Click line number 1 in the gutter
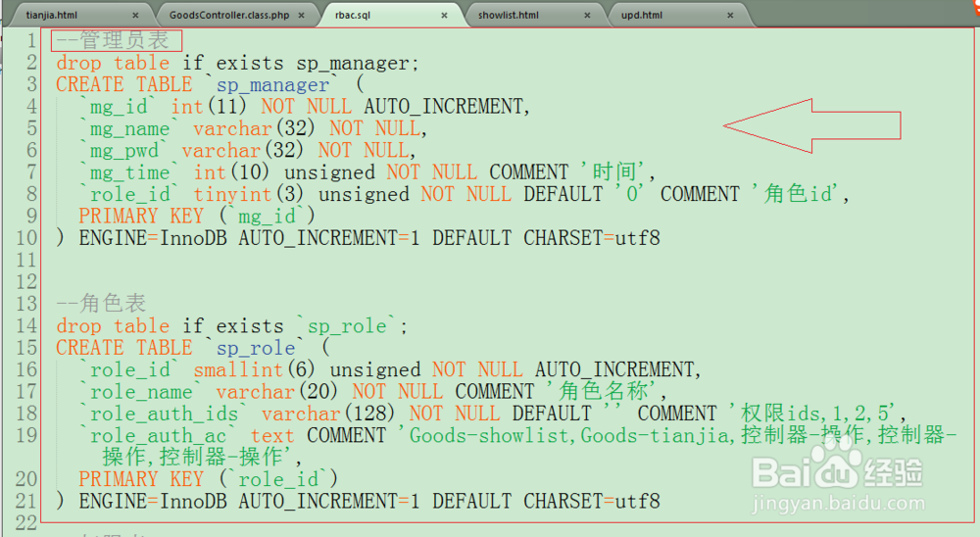980x537 pixels. [x=30, y=40]
